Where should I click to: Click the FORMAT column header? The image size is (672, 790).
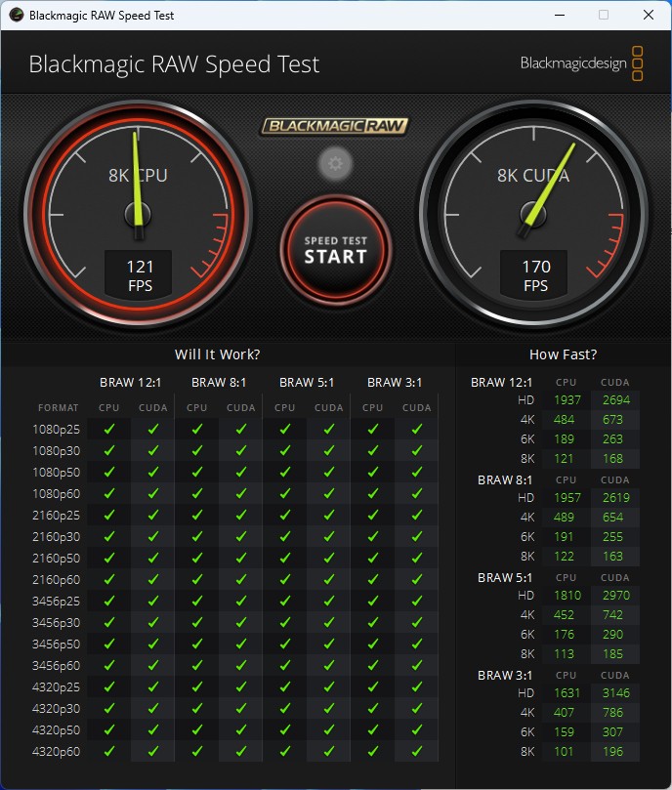(x=58, y=407)
